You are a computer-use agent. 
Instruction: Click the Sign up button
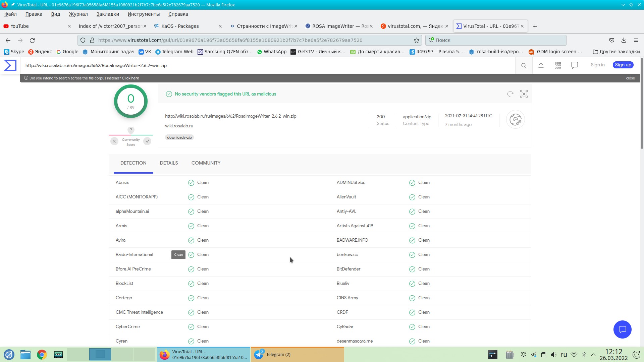pos(623,65)
